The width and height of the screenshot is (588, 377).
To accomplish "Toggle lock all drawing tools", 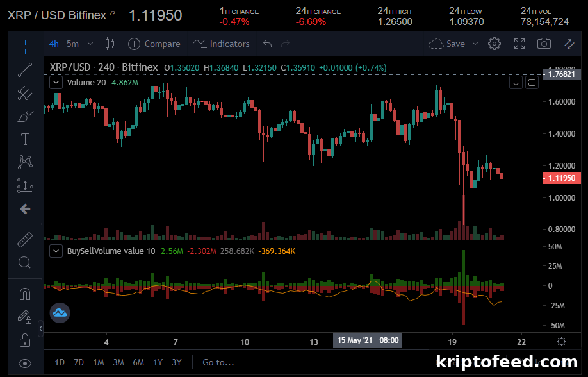I will click(x=25, y=340).
